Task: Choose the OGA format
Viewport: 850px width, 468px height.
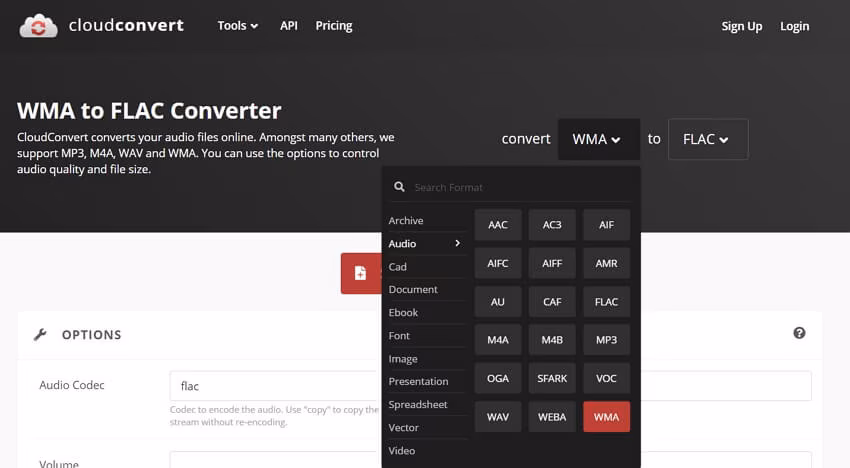Action: tap(498, 378)
